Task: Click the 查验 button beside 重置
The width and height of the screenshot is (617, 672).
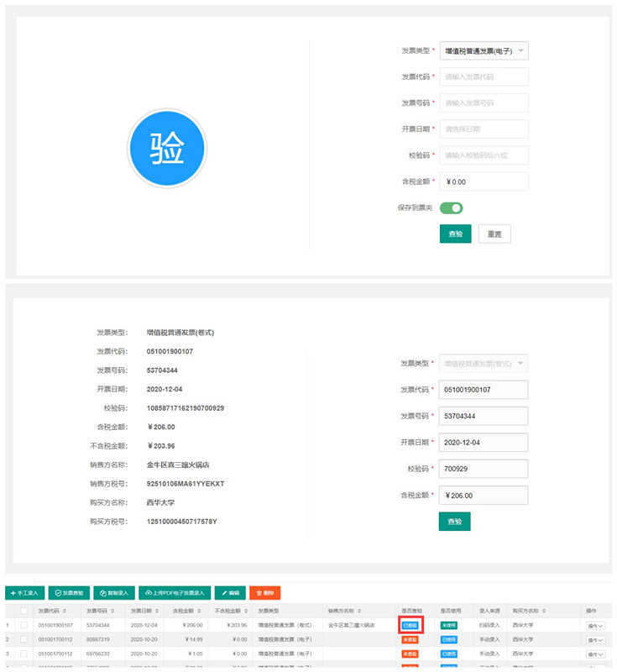Action: click(x=455, y=234)
